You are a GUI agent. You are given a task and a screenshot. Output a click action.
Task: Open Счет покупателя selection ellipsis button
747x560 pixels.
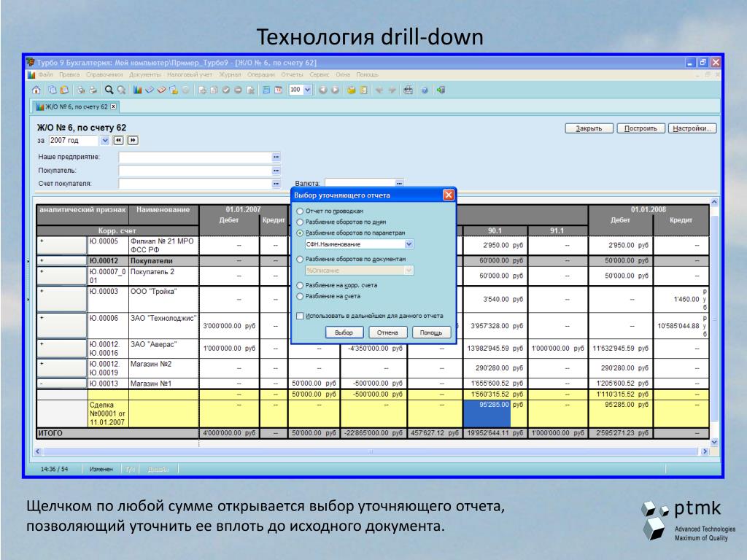[x=276, y=184]
